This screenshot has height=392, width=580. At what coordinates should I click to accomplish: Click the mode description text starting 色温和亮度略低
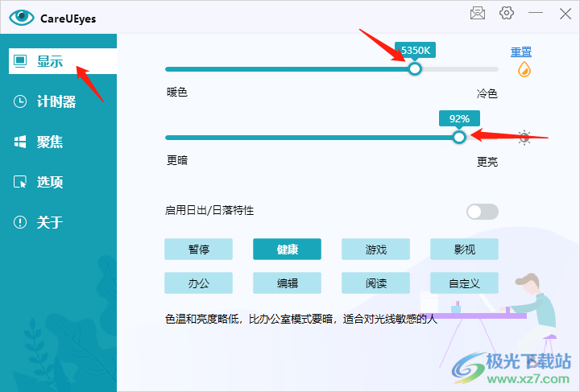(x=301, y=319)
